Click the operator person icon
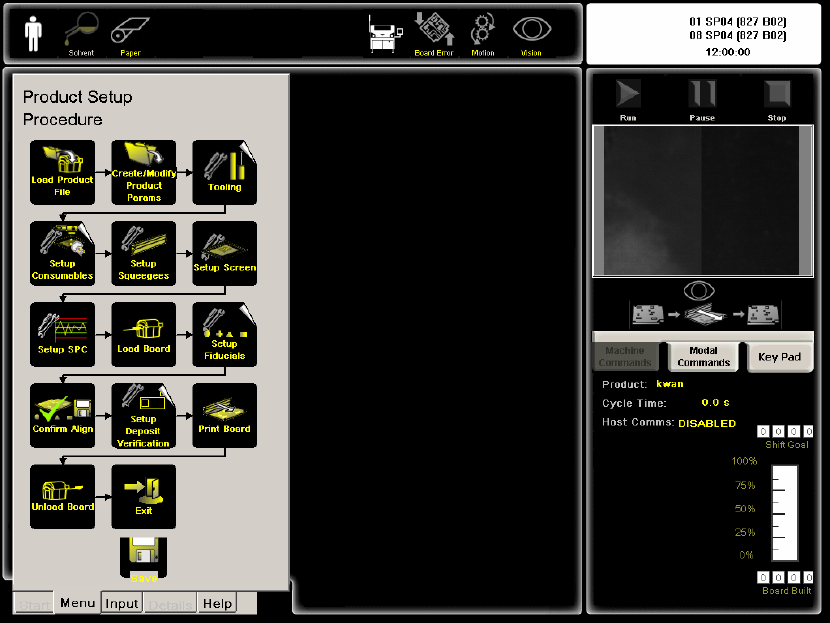830x623 pixels. 33,33
